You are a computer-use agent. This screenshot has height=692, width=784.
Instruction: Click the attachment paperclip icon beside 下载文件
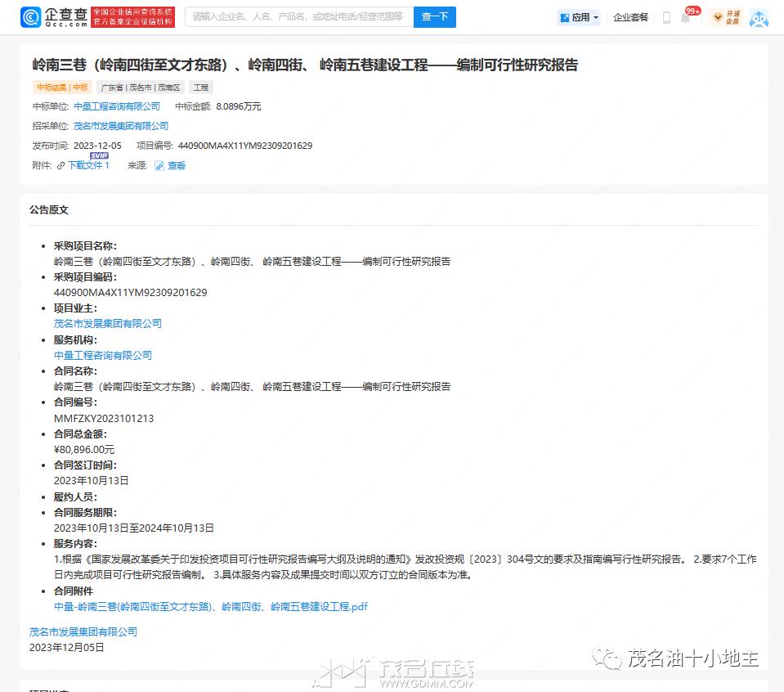[x=61, y=165]
